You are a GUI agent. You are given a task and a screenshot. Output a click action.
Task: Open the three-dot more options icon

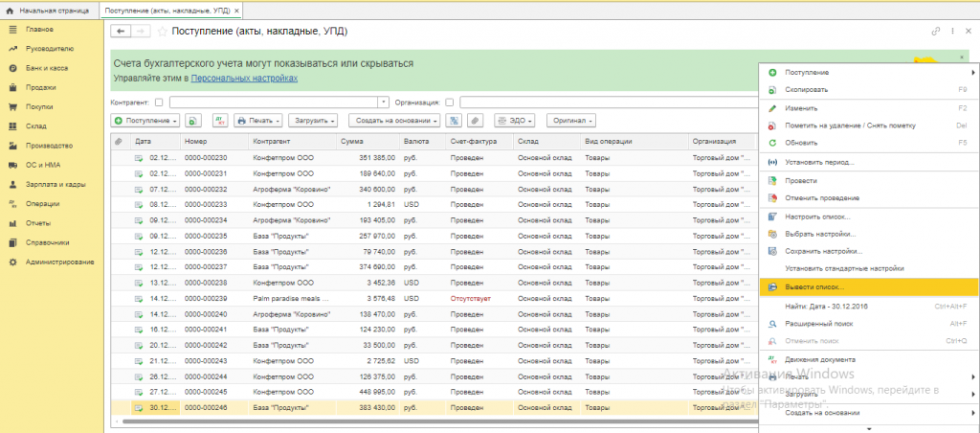(x=951, y=32)
